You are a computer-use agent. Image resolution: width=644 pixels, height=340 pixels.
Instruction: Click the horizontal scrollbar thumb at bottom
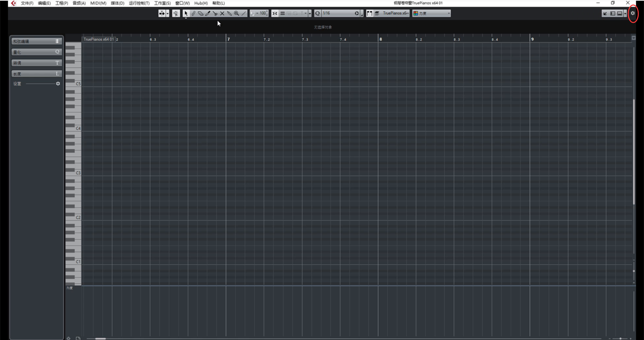point(100,338)
